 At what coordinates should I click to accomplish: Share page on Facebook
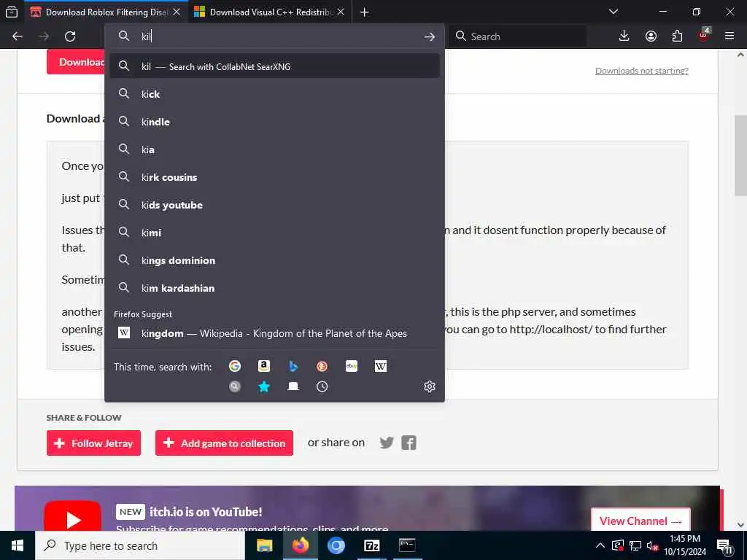(409, 443)
